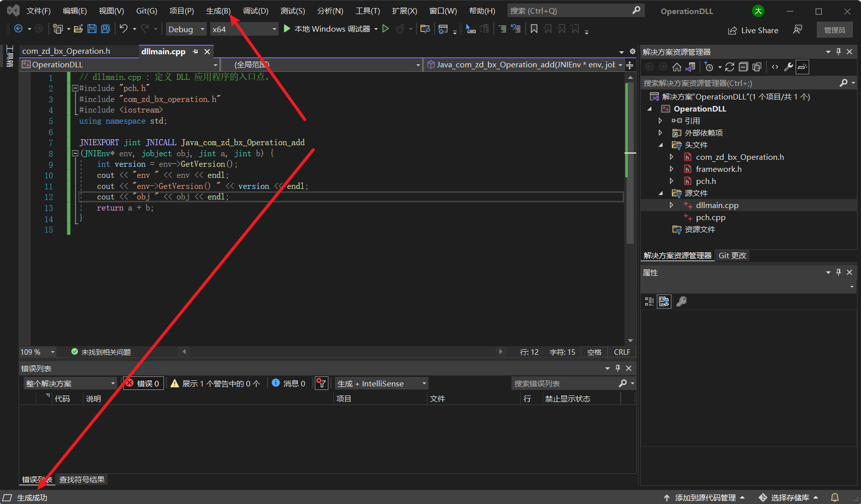Switch to the Git 更改 tab

(732, 255)
